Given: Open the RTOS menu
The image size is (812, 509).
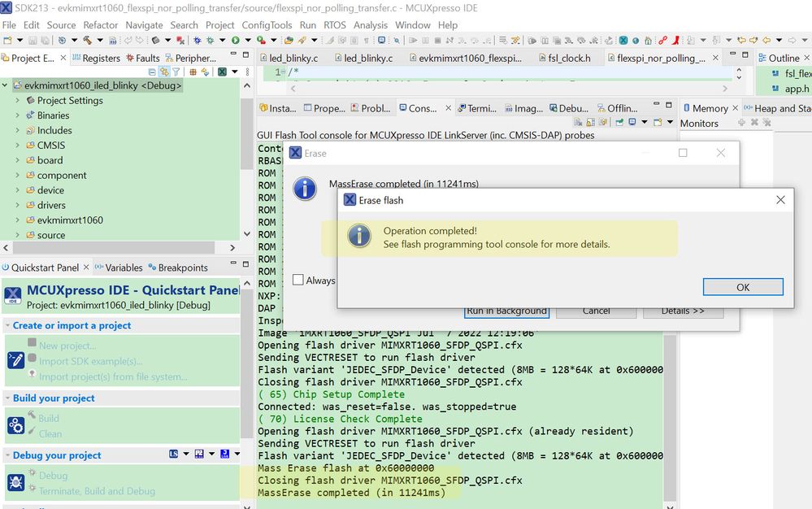Looking at the screenshot, I should [x=335, y=25].
